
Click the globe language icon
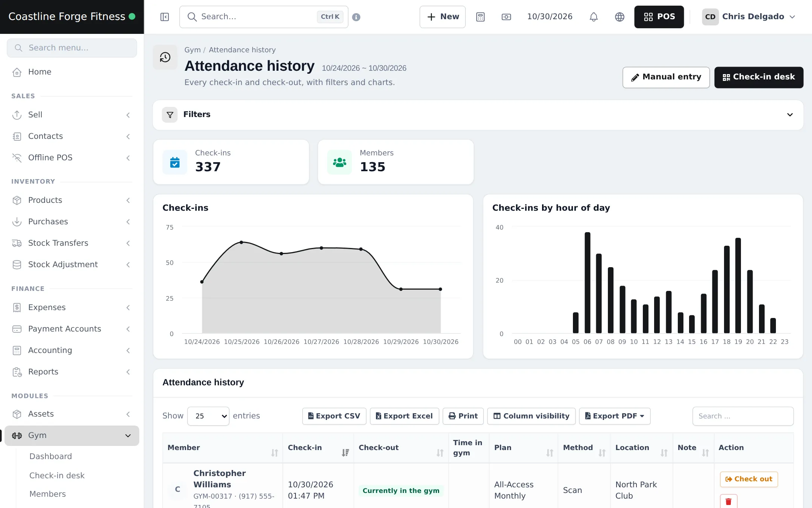point(620,17)
